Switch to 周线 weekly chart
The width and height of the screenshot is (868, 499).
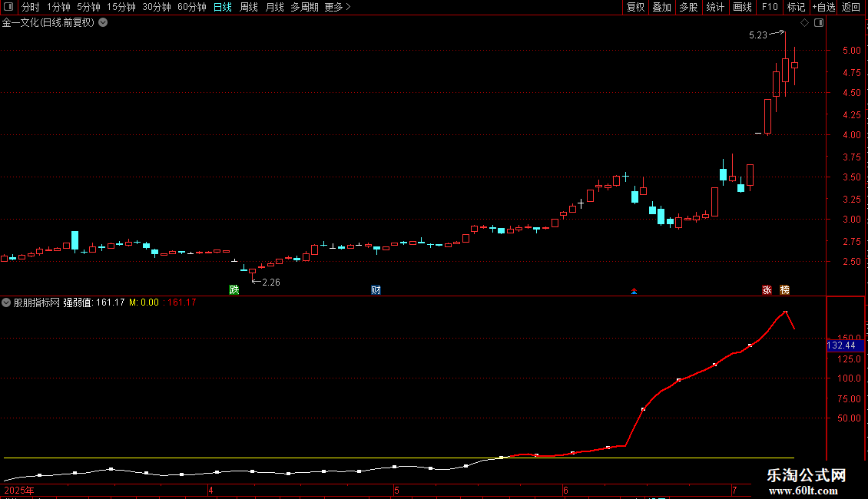point(249,7)
